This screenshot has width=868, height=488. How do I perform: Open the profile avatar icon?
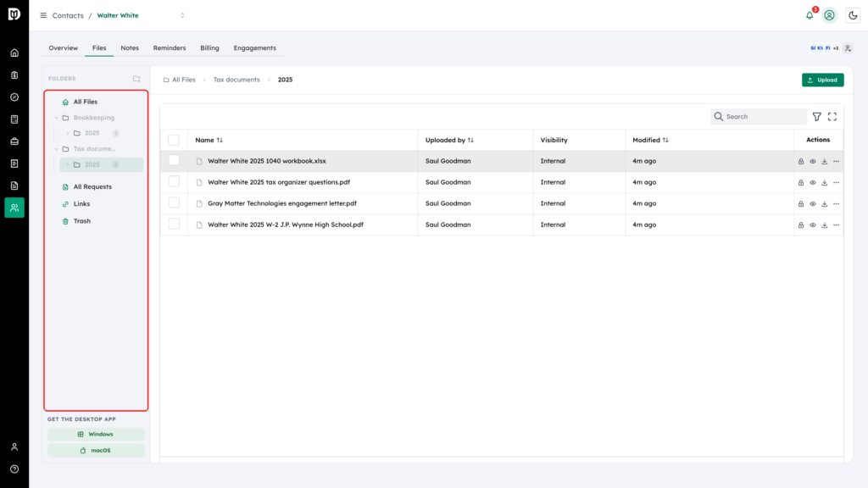[x=829, y=15]
